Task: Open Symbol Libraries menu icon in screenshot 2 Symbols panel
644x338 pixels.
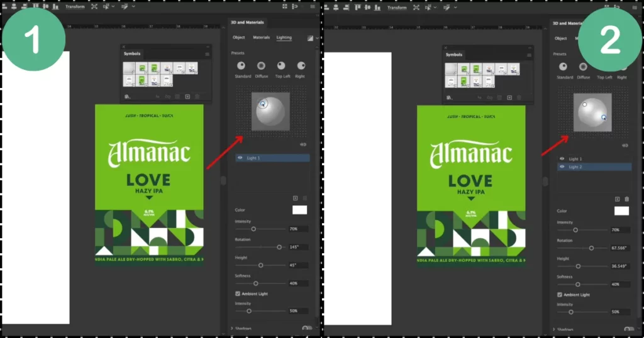Action: (449, 97)
